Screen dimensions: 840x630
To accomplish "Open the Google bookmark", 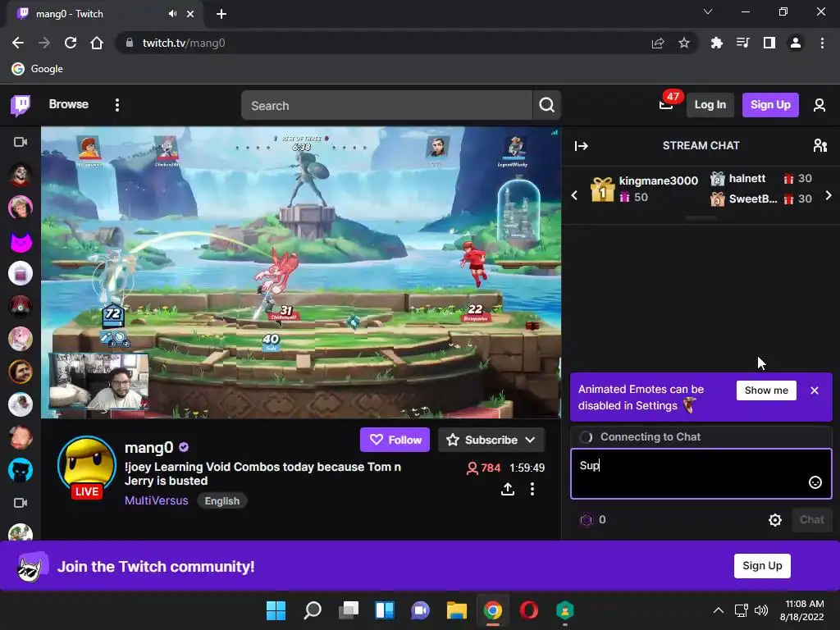I will click(38, 69).
